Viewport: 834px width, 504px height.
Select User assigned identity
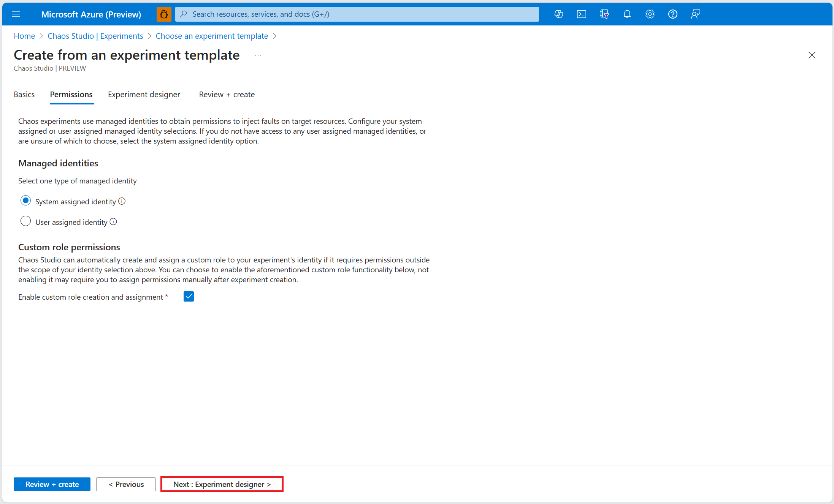coord(25,221)
